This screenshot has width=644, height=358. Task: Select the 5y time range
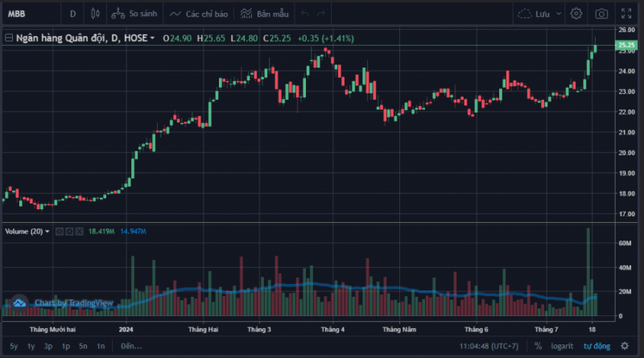(x=14, y=346)
